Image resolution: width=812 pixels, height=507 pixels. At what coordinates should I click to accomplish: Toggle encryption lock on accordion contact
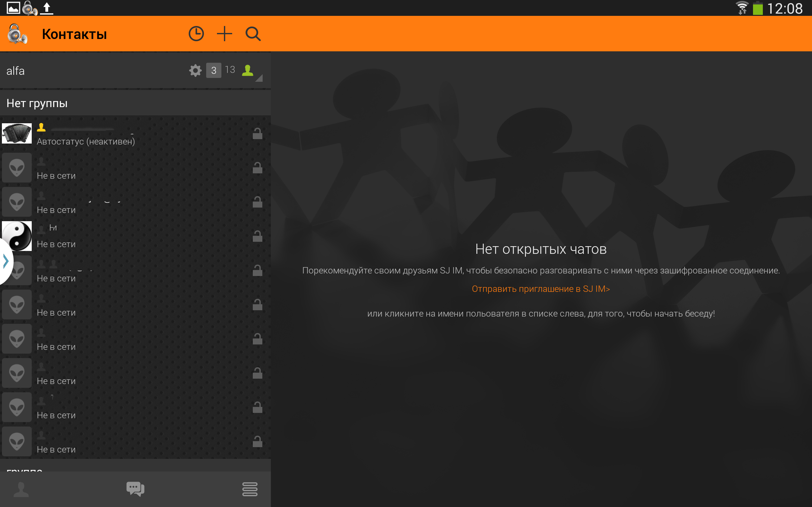coord(257,134)
